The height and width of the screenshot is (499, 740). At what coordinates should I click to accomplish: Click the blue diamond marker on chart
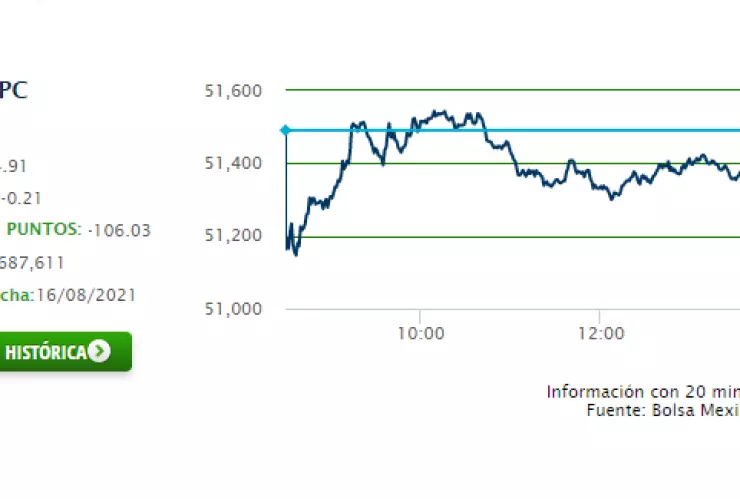[285, 130]
